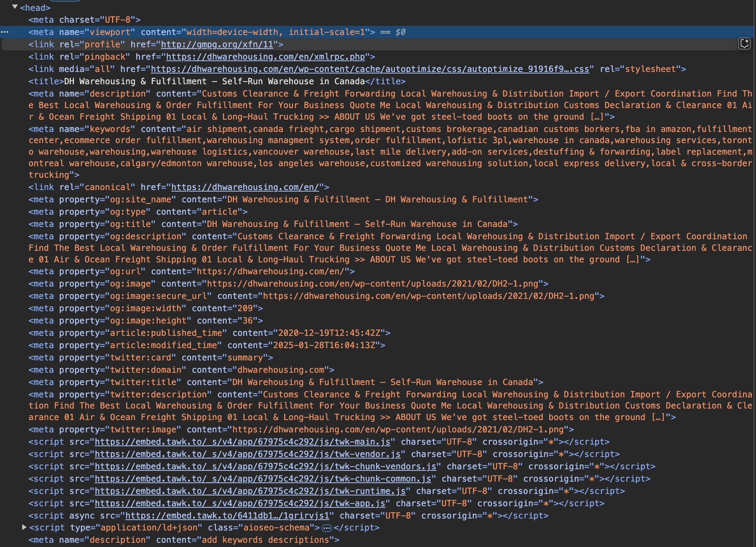The width and height of the screenshot is (756, 547).
Task: Select the og:url meta row
Action: [x=192, y=271]
